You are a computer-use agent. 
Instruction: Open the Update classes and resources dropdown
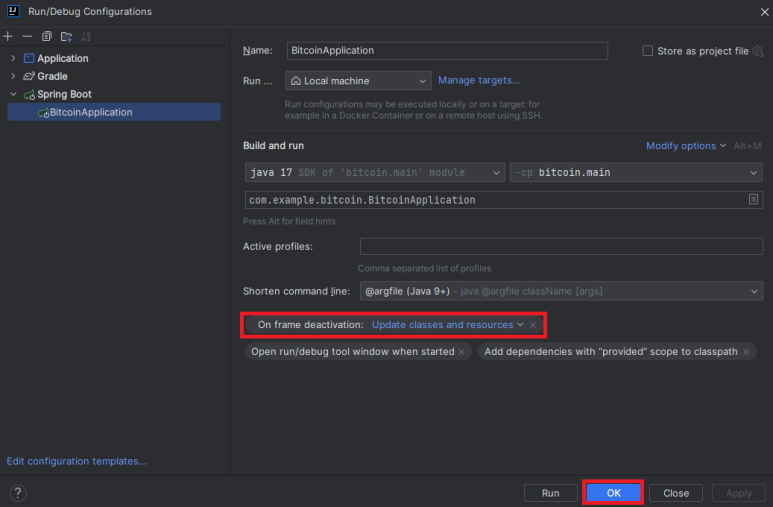pos(447,325)
